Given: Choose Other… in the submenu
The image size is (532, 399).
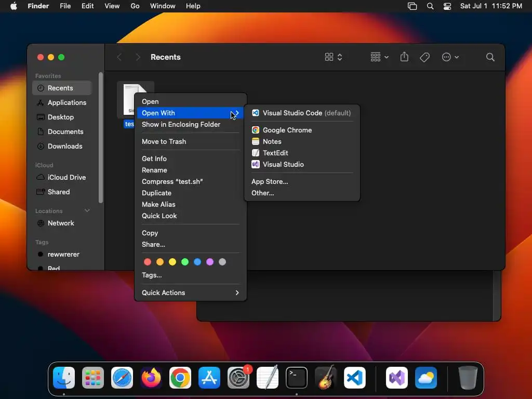Looking at the screenshot, I should pyautogui.click(x=302, y=193).
